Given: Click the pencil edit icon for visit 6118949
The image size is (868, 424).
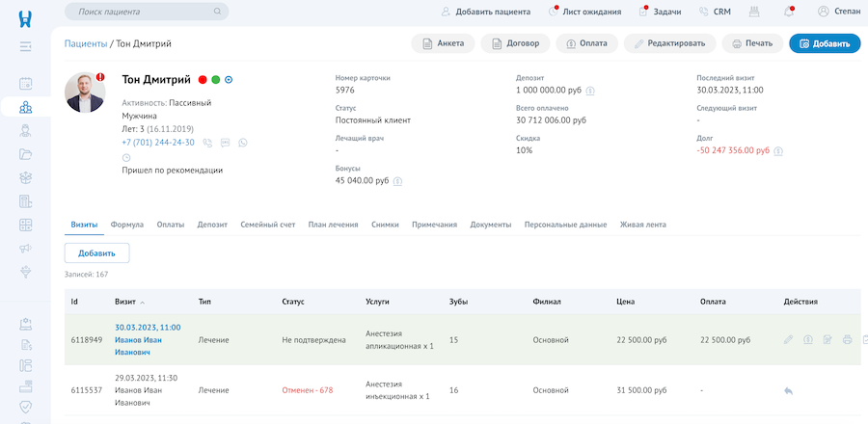Looking at the screenshot, I should click(x=788, y=339).
